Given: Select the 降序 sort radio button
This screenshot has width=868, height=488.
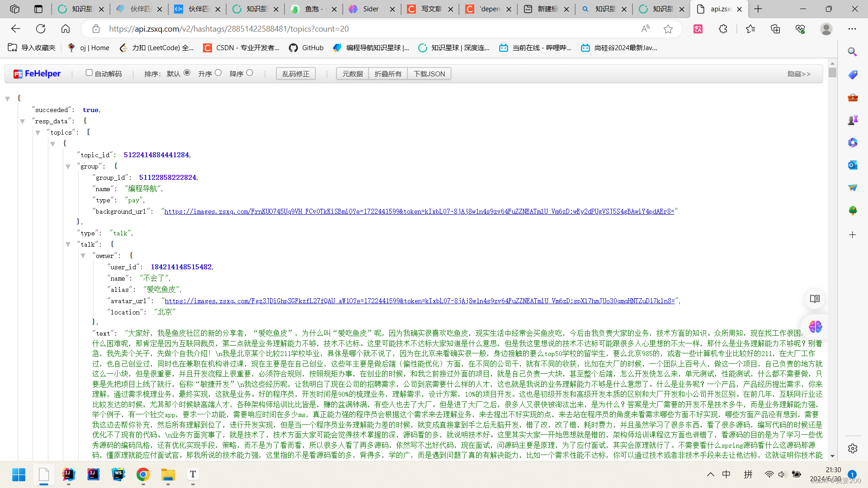Looking at the screenshot, I should [x=250, y=72].
